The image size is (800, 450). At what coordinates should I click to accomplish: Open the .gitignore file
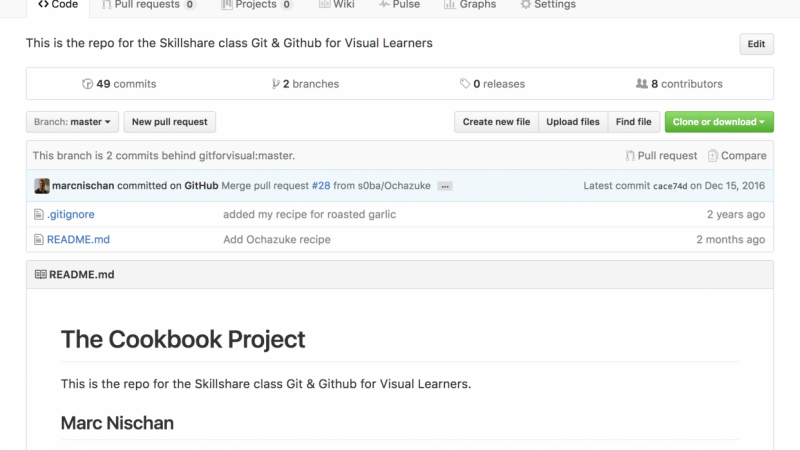pos(70,214)
